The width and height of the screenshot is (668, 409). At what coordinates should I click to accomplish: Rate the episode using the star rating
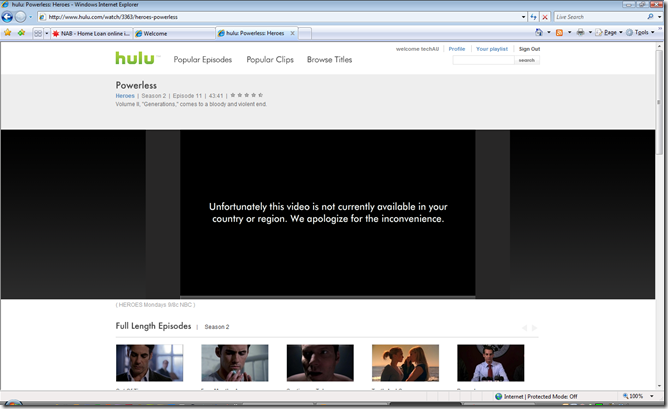[x=247, y=95]
